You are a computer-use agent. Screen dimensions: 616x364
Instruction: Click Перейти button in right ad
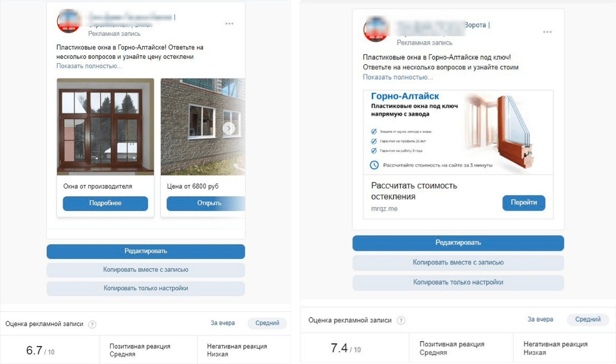click(524, 203)
